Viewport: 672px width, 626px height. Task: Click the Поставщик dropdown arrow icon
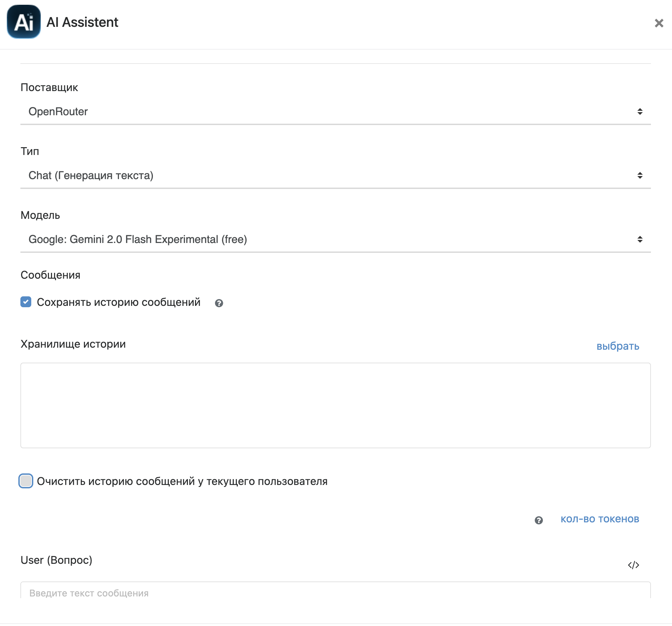pyautogui.click(x=640, y=111)
